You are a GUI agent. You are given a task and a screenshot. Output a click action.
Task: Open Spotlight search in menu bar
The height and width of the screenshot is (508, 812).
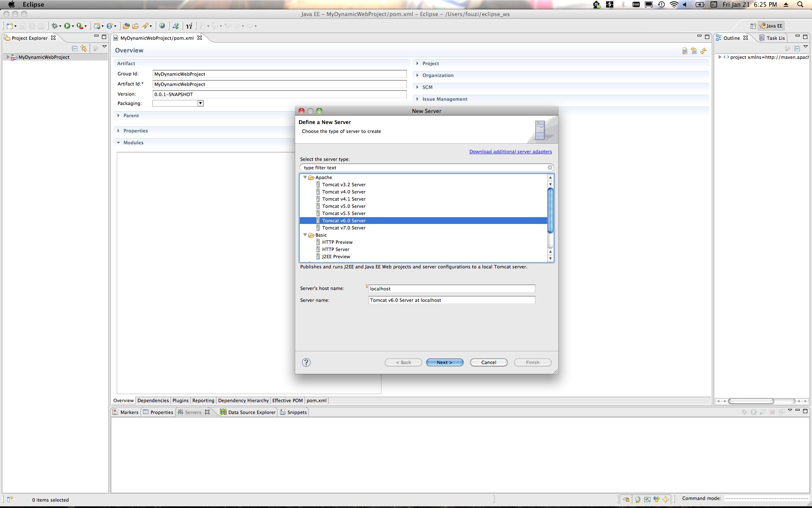(800, 5)
